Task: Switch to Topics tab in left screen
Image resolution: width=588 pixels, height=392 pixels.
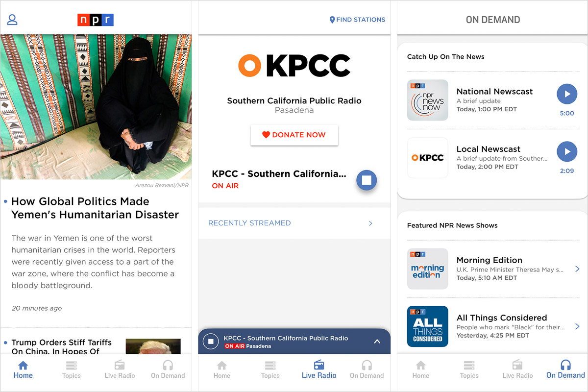Action: tap(71, 370)
